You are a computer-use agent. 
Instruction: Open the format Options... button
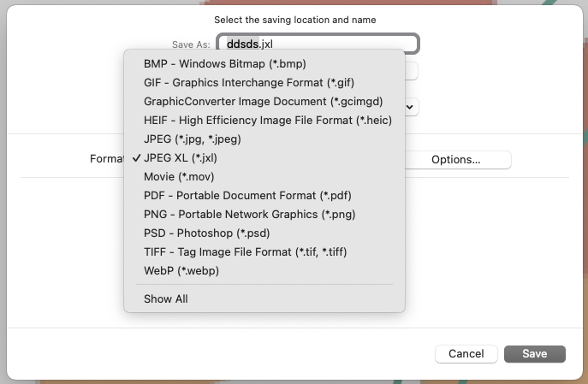click(455, 160)
